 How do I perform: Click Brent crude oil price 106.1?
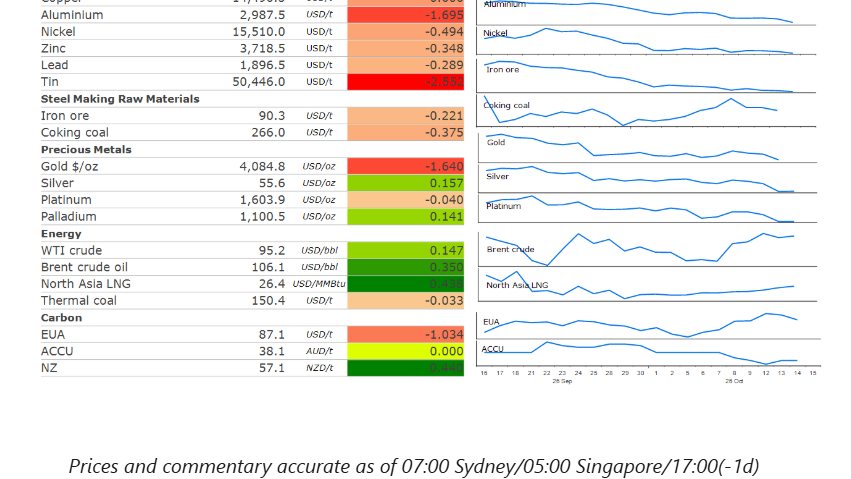pyautogui.click(x=268, y=267)
